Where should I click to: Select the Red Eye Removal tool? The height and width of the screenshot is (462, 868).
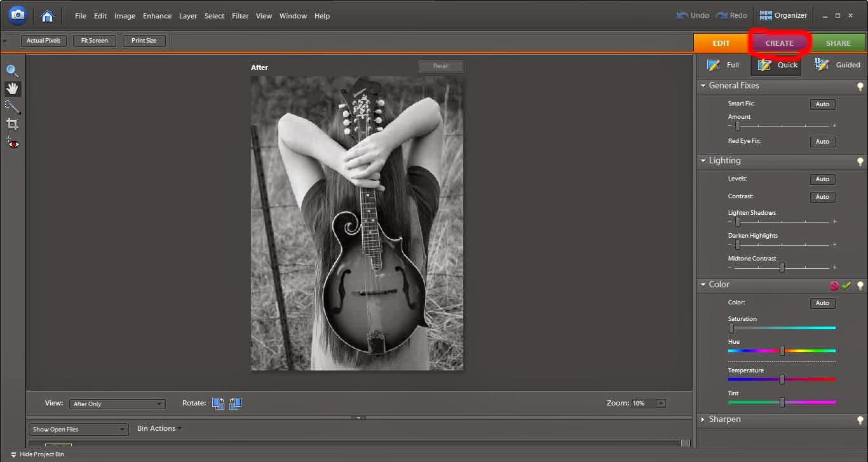click(x=12, y=143)
